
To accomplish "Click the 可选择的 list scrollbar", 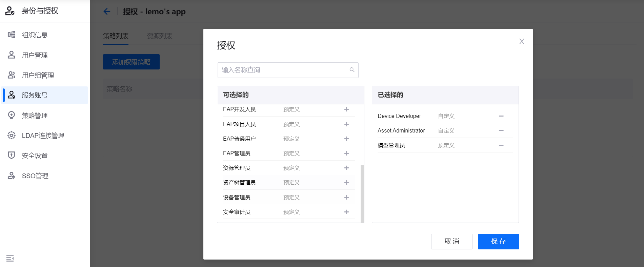I will [x=362, y=193].
